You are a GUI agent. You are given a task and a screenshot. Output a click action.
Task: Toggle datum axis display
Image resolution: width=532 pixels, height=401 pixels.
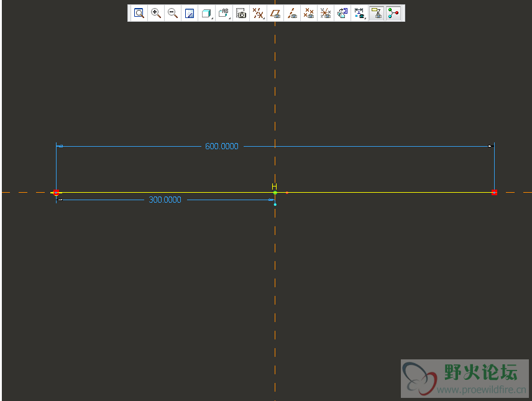tap(292, 13)
